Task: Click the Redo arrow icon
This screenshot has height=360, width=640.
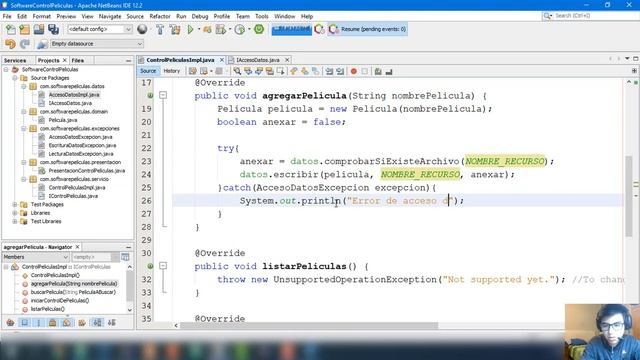Action: 25,44
